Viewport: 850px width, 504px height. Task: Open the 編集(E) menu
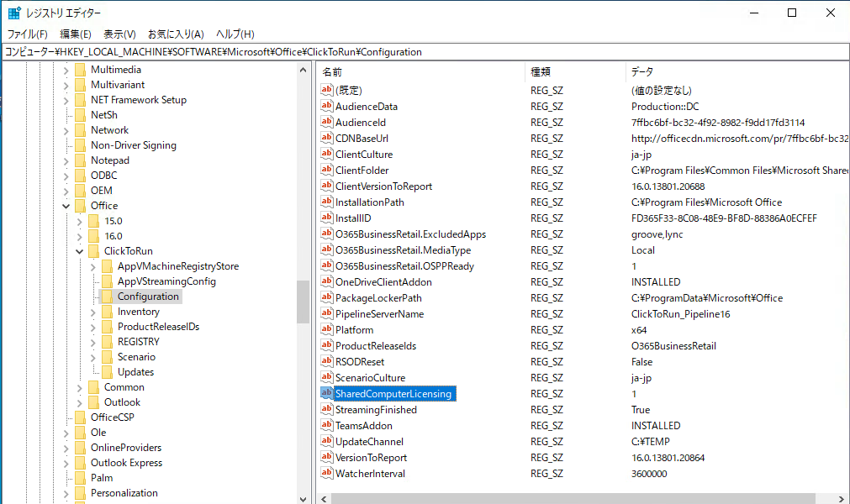coord(76,34)
